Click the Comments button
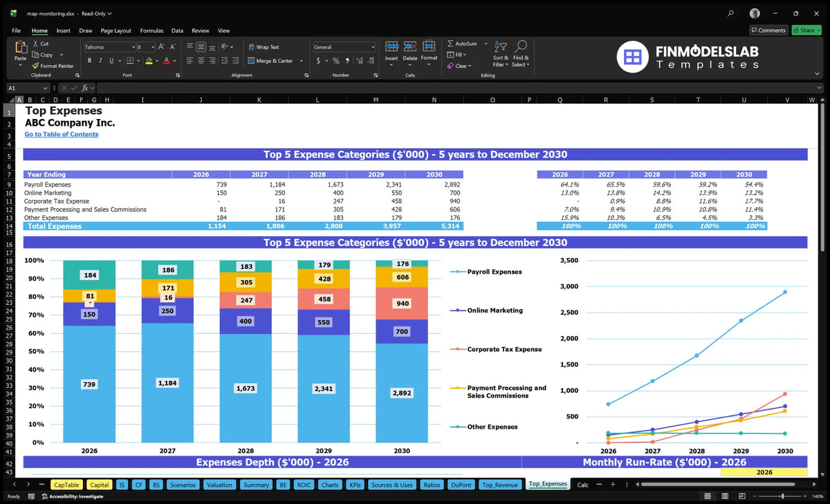Image resolution: width=830 pixels, height=504 pixels. click(x=768, y=30)
